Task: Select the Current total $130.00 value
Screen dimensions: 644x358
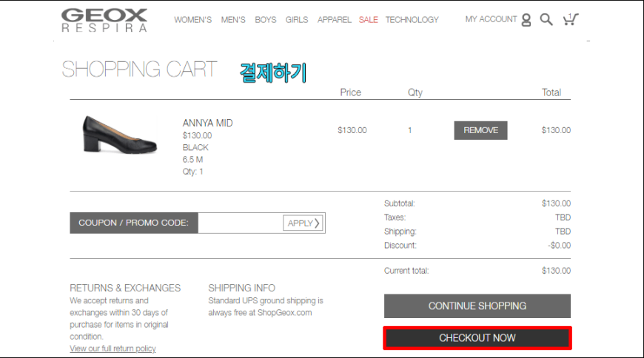Action: [556, 271]
